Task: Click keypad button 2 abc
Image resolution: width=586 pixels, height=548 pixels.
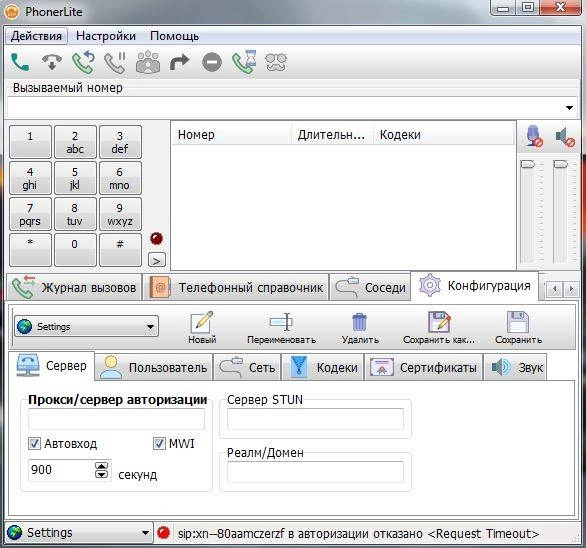Action: pyautogui.click(x=75, y=142)
